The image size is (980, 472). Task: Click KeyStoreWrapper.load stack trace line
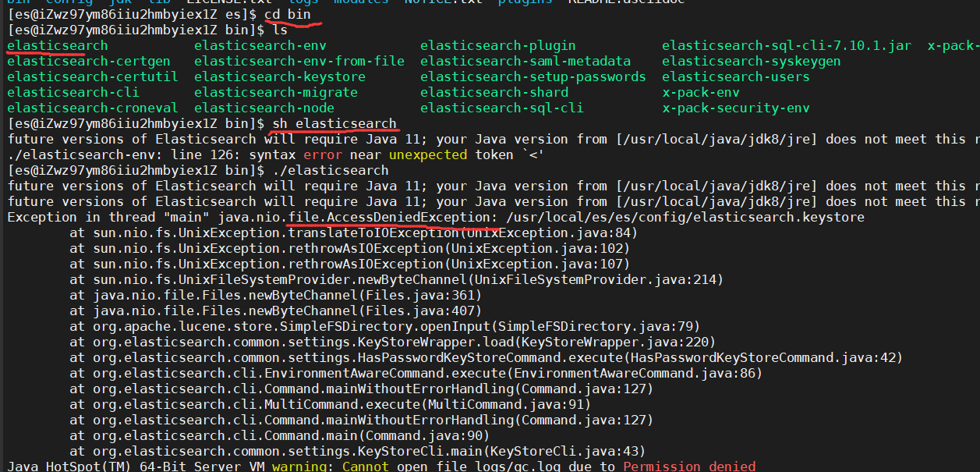[393, 342]
